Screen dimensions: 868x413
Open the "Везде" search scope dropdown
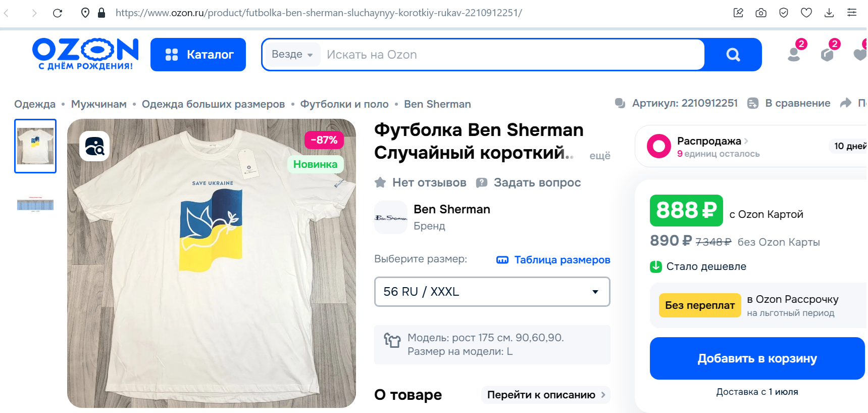(292, 55)
